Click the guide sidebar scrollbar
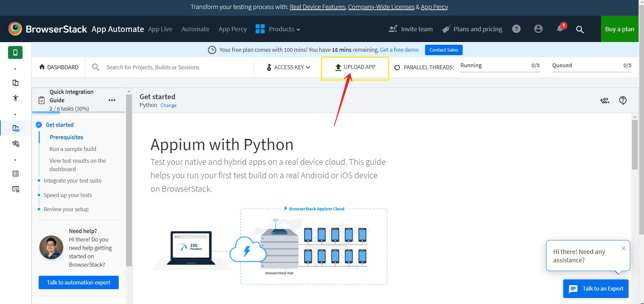Image resolution: width=644 pixels, height=304 pixels. [129, 180]
